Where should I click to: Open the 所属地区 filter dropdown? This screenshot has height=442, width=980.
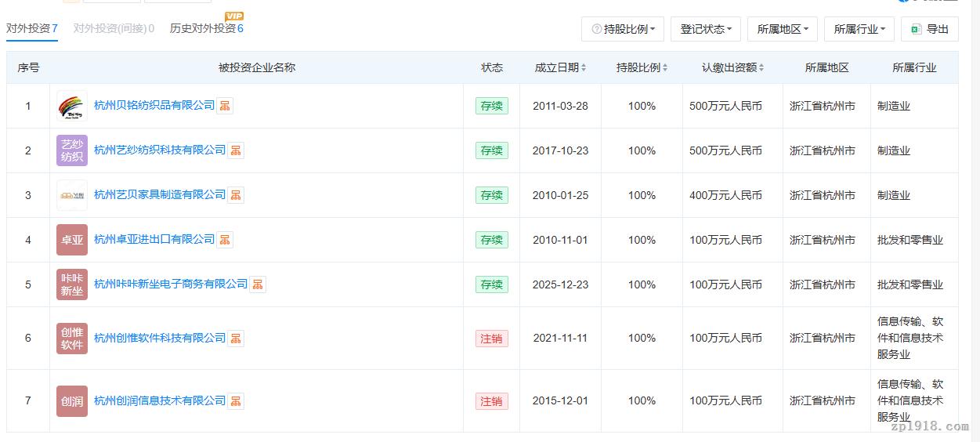(782, 29)
